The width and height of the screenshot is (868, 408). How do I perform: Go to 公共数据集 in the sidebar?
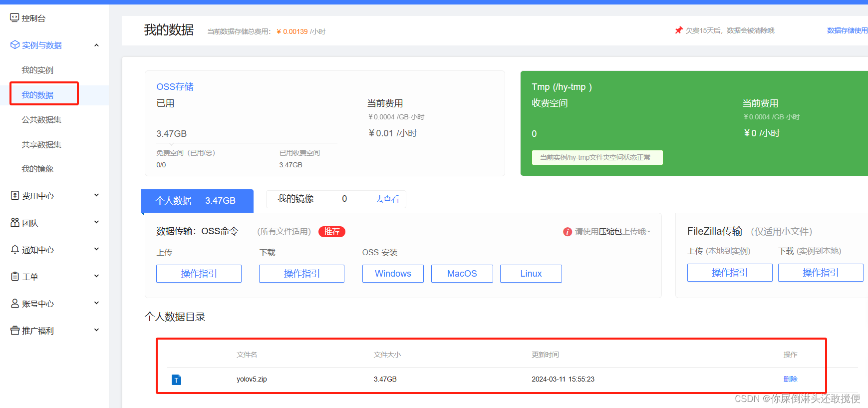coord(41,120)
